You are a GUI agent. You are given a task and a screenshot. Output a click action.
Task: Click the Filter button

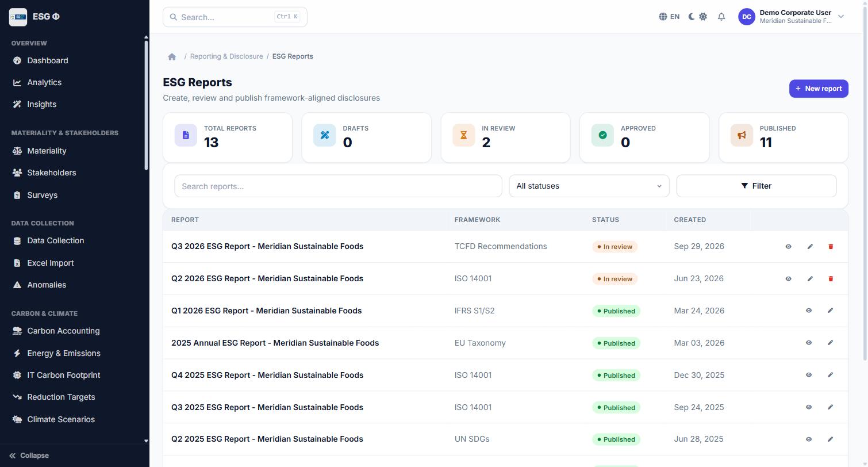tap(756, 186)
